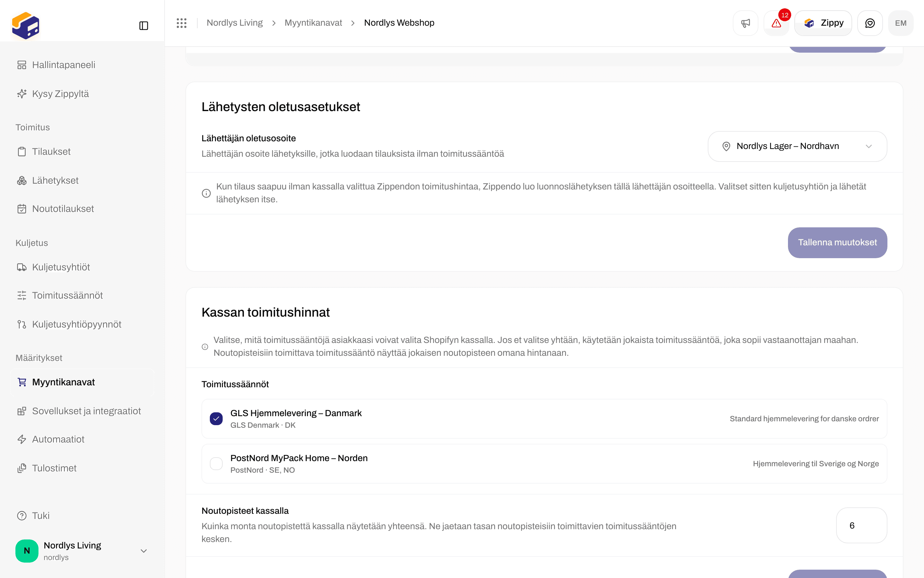Open Automaatiot in the sidebar
This screenshot has height=578, width=924.
point(82,440)
